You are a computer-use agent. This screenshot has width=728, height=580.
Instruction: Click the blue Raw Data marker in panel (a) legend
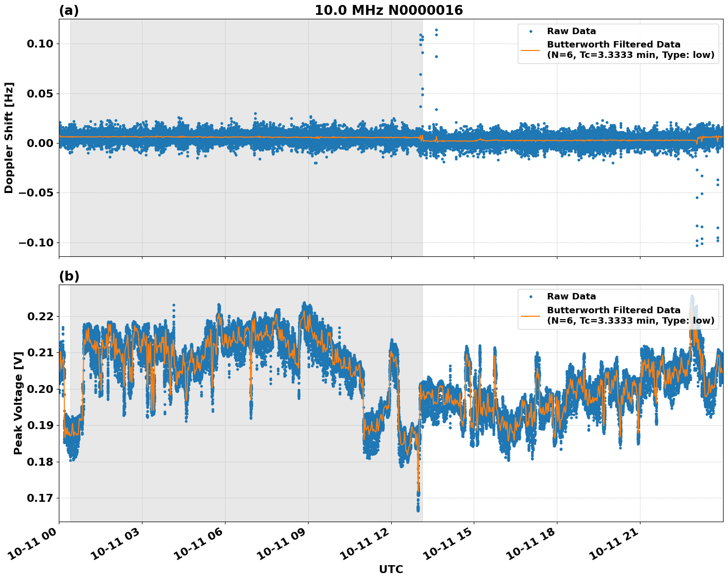[x=531, y=32]
